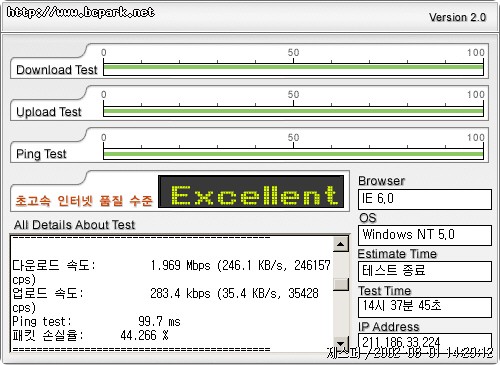Screen dimensions: 500x365
Task: Click the 초고속 인터넷 품질 수준 label
Action: tap(84, 201)
